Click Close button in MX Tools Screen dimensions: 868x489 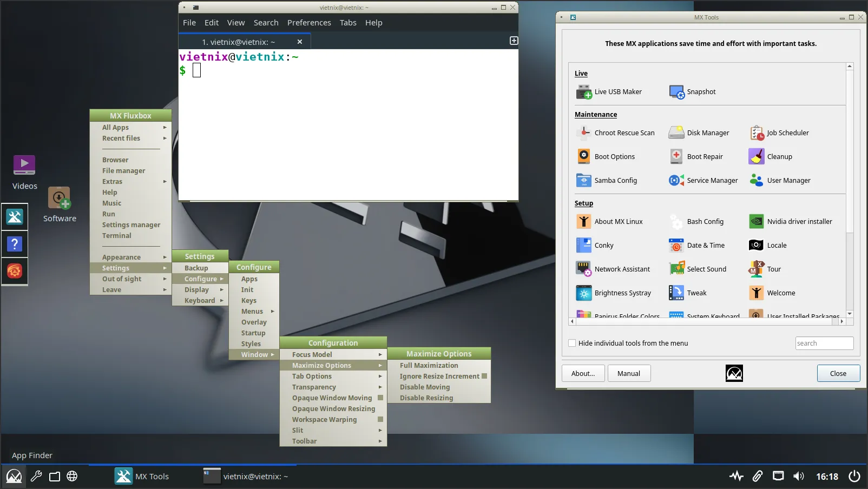(838, 374)
